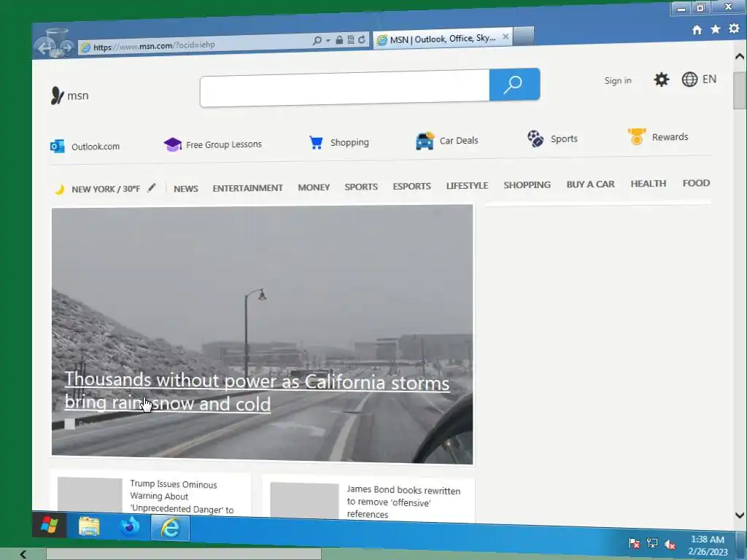This screenshot has height=560, width=747.
Task: Open the HEALTH menu item
Action: point(648,183)
